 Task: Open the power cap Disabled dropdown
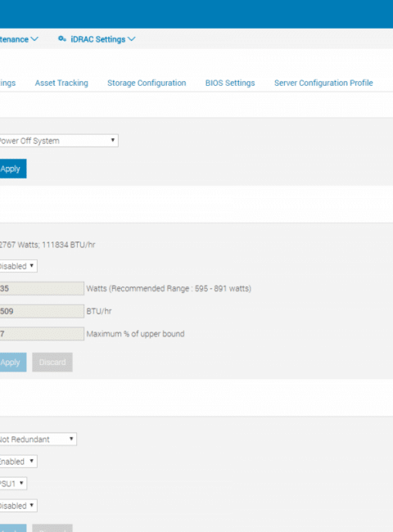click(x=18, y=266)
